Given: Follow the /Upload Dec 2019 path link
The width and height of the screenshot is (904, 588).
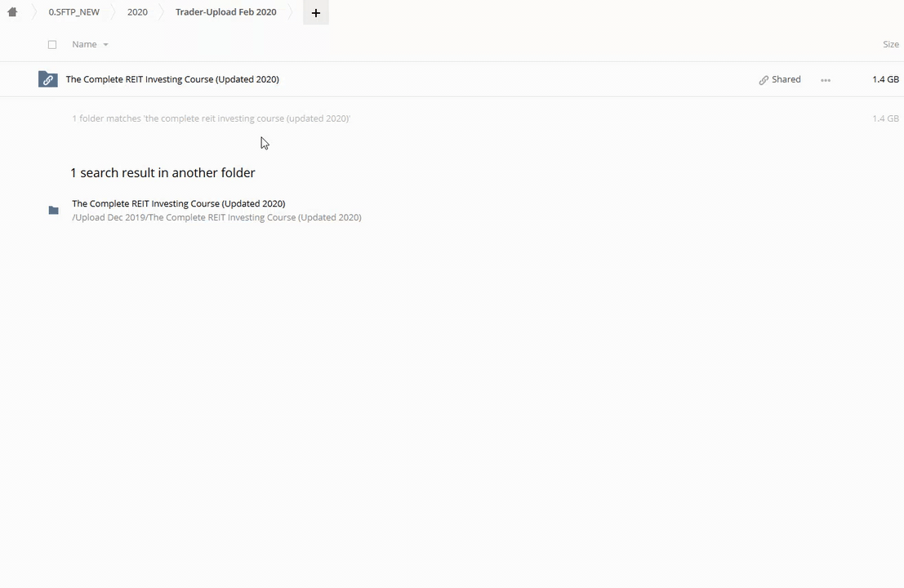Looking at the screenshot, I should (x=216, y=217).
